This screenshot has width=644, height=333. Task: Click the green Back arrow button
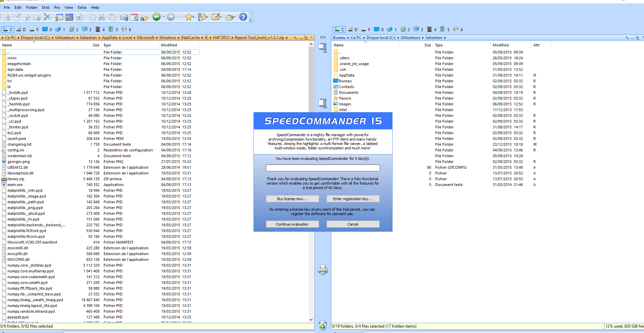click(x=156, y=17)
